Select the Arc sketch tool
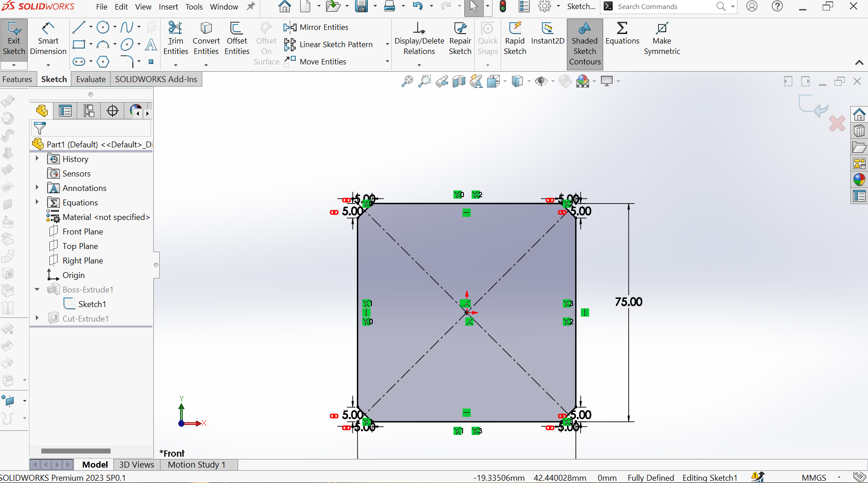Viewport: 868px width, 483px height. click(x=103, y=44)
